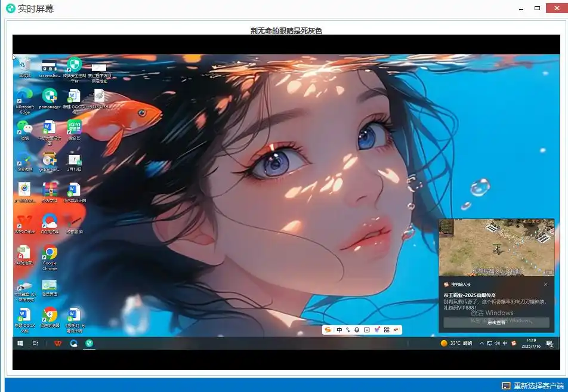
Task: Click the green globe taskbar icon
Action: click(89, 343)
